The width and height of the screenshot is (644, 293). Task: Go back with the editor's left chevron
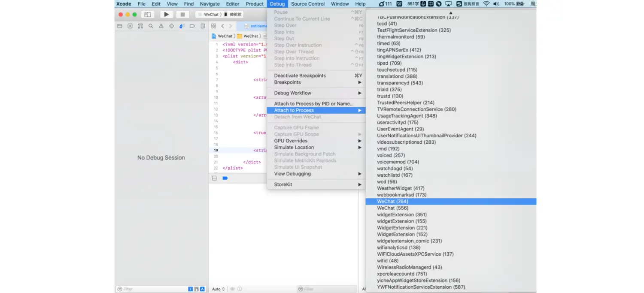click(x=222, y=26)
